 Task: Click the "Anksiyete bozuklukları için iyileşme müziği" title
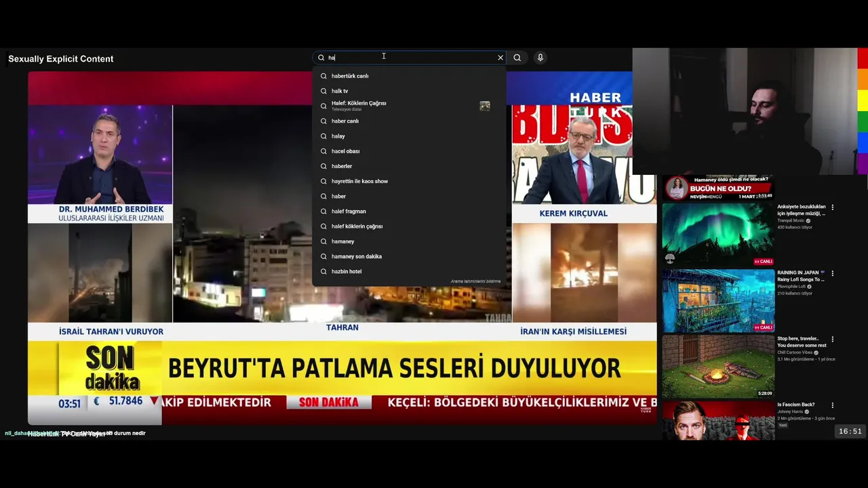tap(802, 210)
